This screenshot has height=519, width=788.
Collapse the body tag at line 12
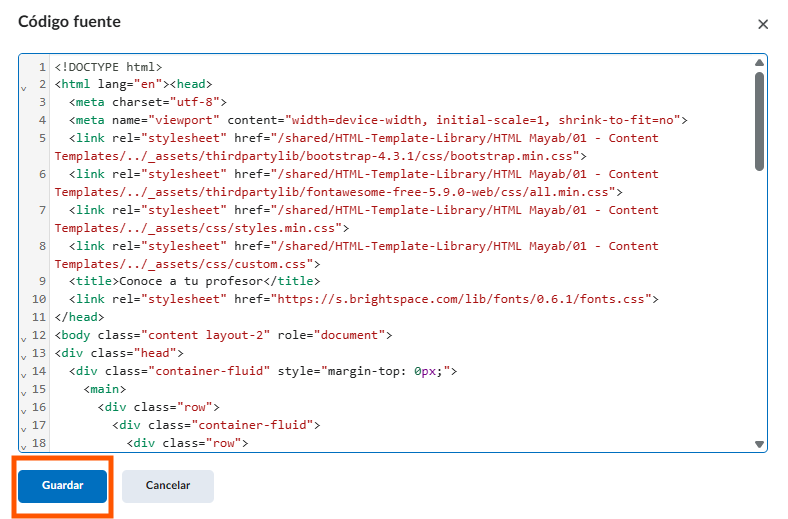pyautogui.click(x=23, y=338)
